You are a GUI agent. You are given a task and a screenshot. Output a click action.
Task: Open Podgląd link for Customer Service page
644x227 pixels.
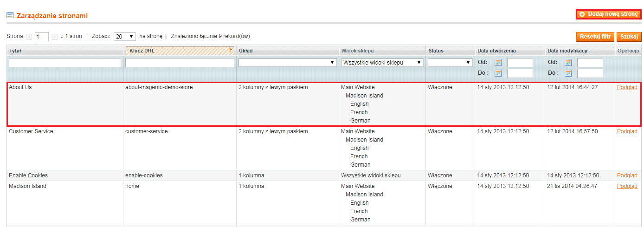tap(627, 131)
